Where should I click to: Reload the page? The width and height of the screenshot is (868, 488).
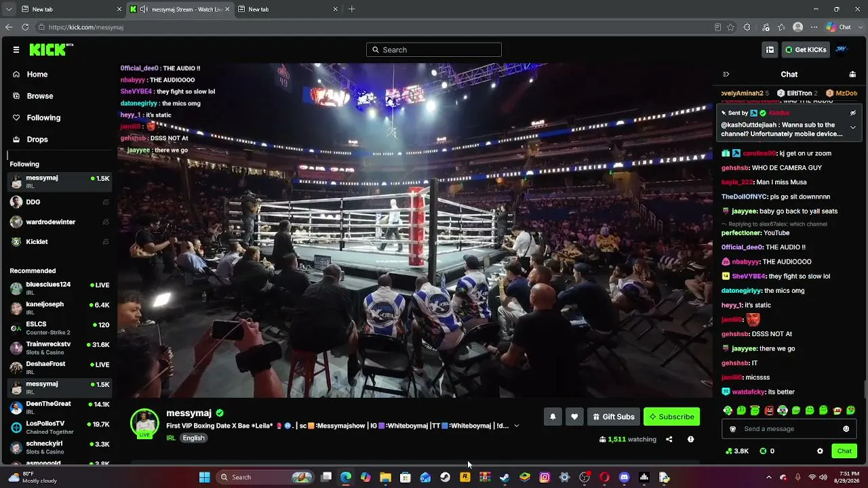25,27
